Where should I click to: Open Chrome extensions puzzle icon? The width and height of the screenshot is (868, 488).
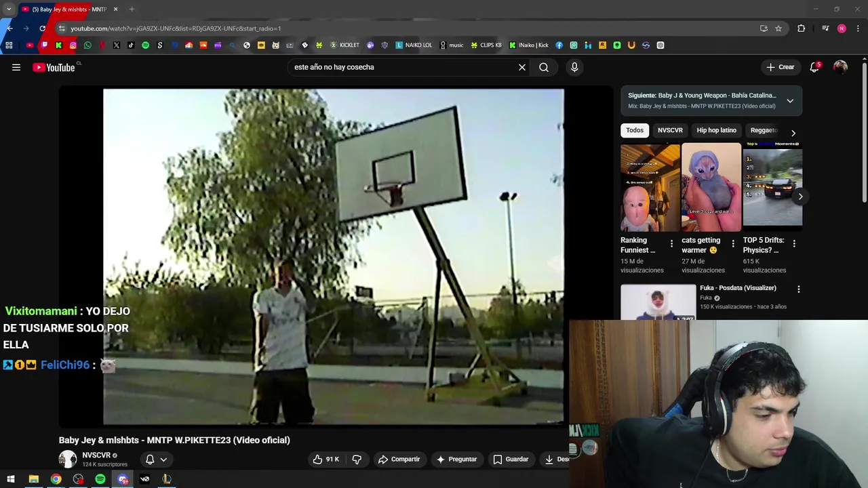(802, 28)
